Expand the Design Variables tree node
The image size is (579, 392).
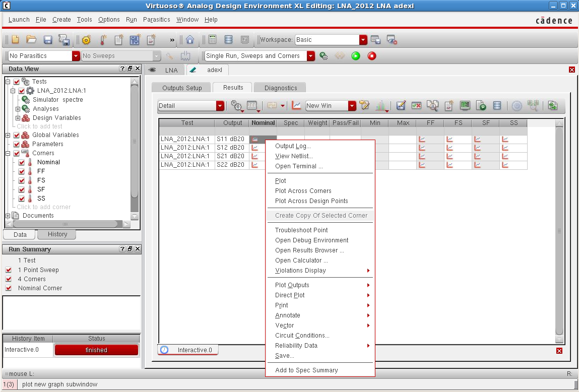coord(18,118)
